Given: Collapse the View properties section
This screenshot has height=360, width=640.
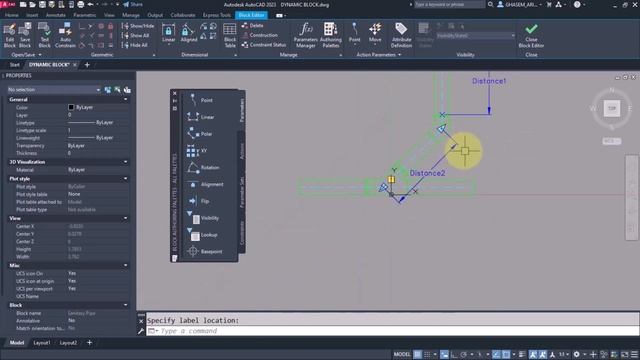Looking at the screenshot, I should pos(125,218).
